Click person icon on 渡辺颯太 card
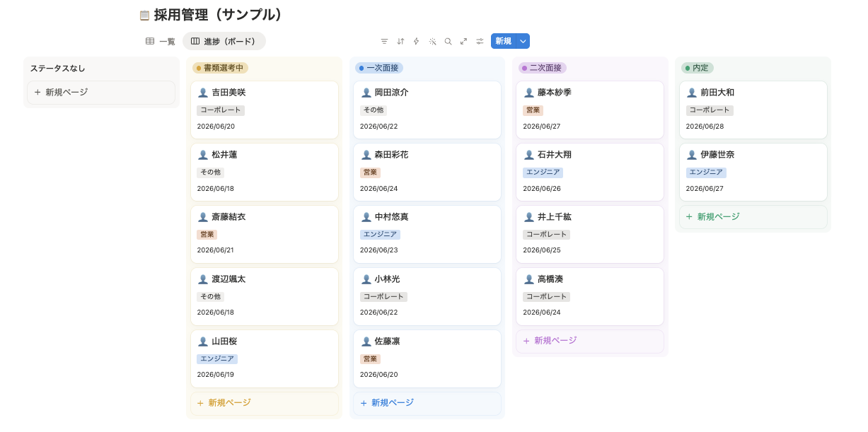 pyautogui.click(x=203, y=279)
